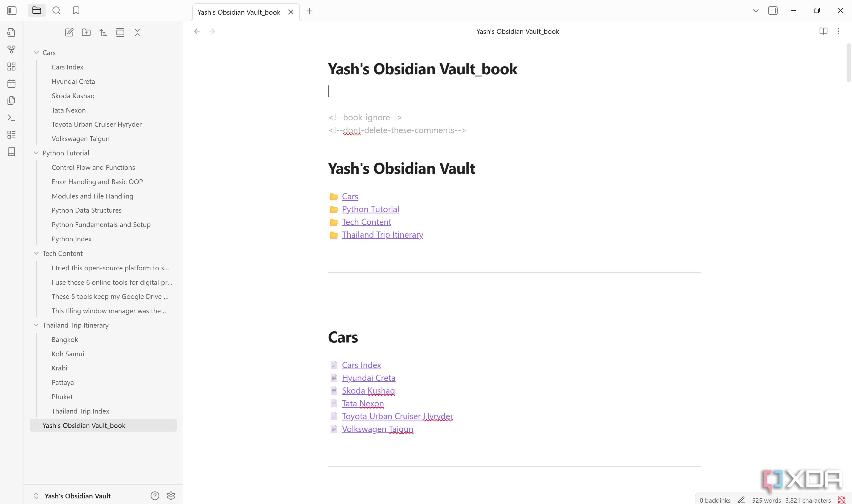This screenshot has height=504, width=852.
Task: Open the tab list dropdown arrow
Action: (x=756, y=11)
